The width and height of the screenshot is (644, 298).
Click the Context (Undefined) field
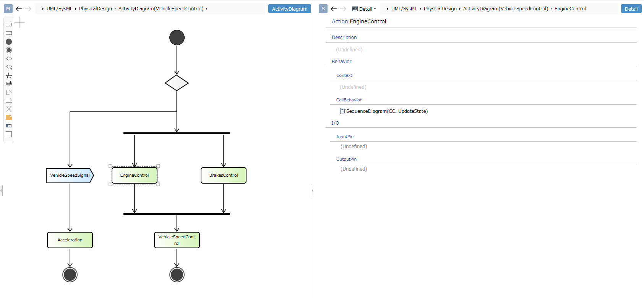coord(353,87)
